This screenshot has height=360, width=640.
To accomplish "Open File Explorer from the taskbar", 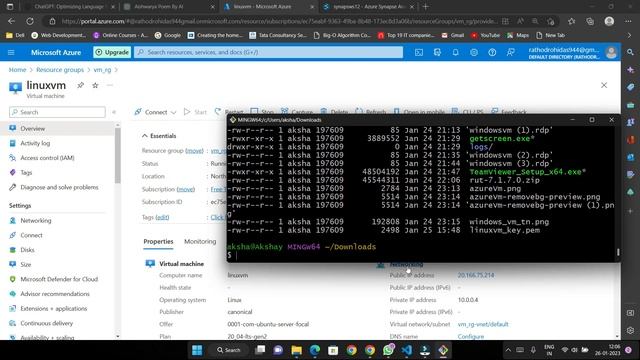I will coord(297,350).
